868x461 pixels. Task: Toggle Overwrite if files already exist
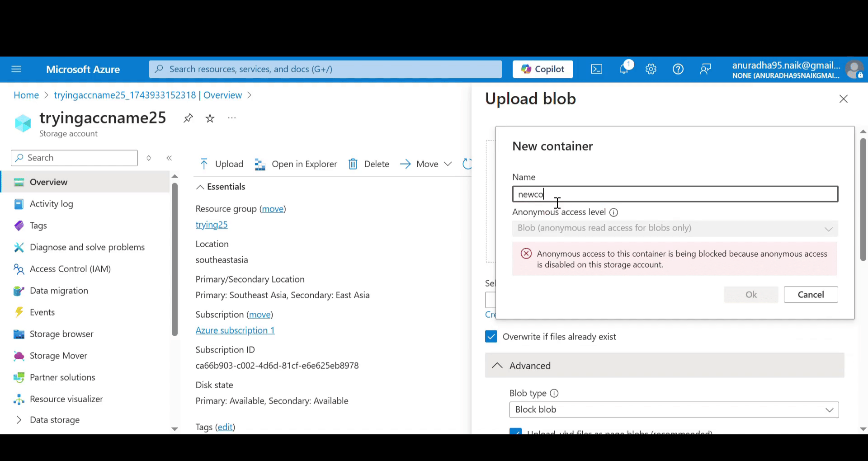point(491,337)
